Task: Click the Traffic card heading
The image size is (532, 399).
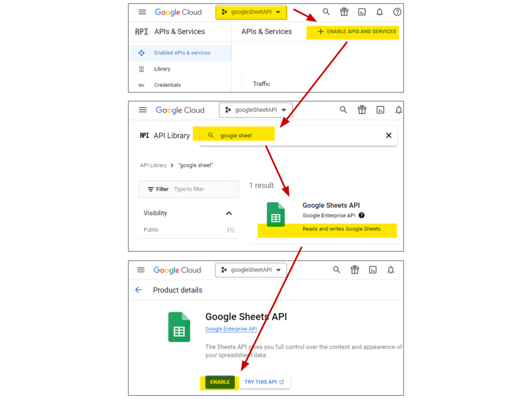Action: pos(262,84)
